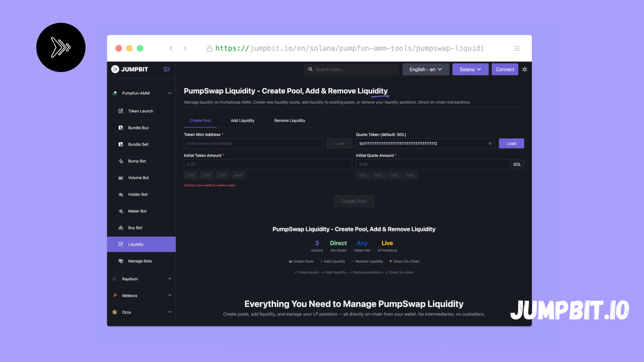Click the Meteora section icon

pos(115,296)
